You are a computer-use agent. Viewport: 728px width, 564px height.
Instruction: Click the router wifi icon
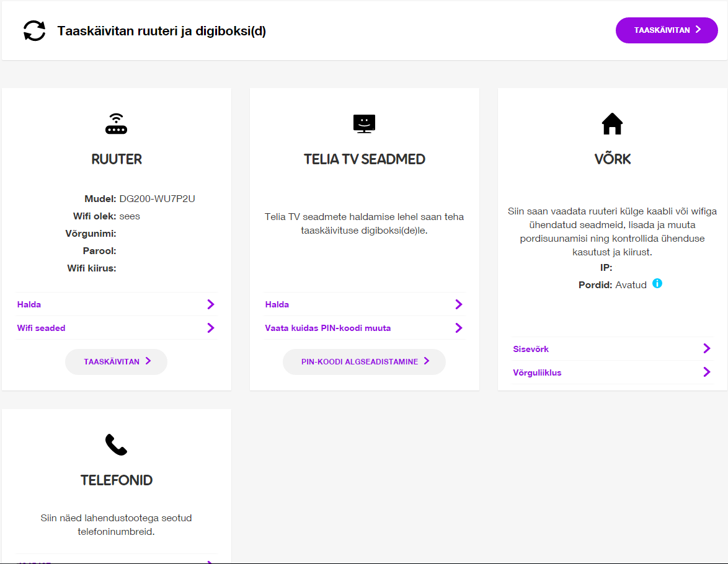(116, 123)
